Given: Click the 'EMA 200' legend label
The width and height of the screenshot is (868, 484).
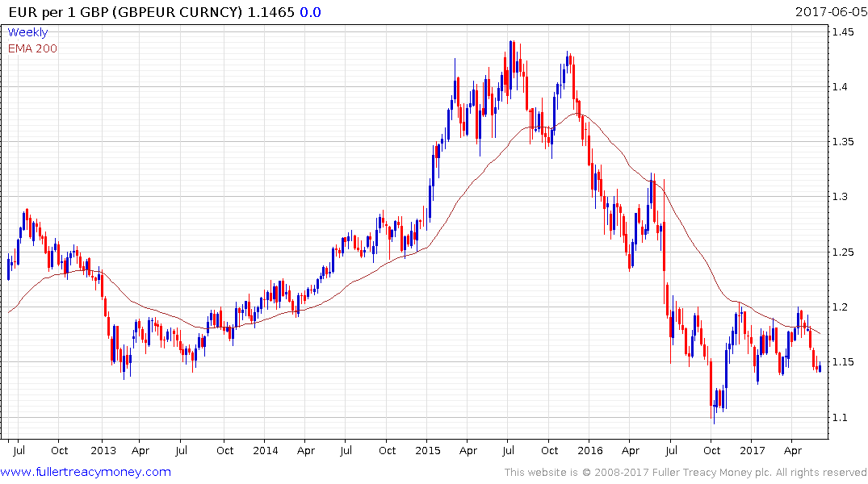Looking at the screenshot, I should pos(32,48).
